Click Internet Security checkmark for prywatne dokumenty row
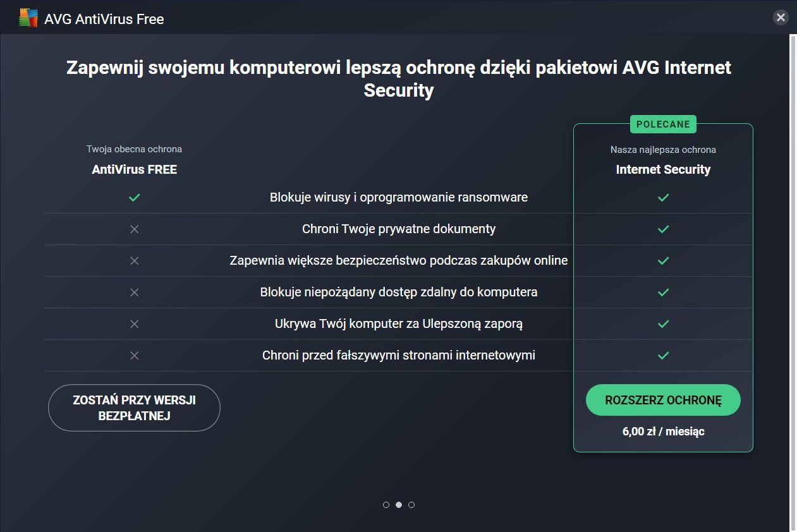The height and width of the screenshot is (532, 797). pos(663,229)
